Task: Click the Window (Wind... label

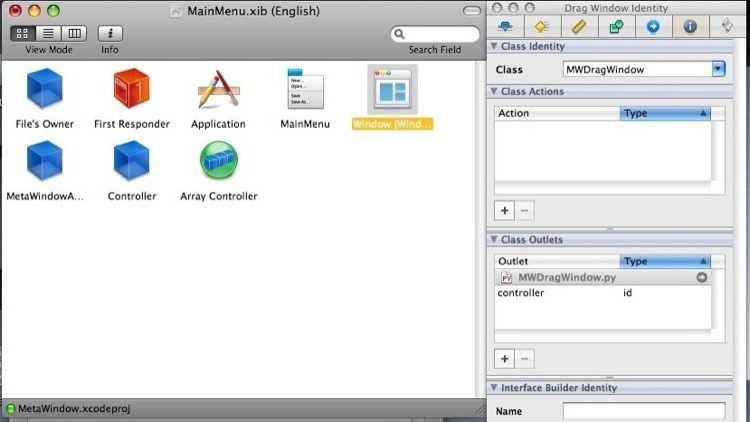Action: (x=392, y=124)
